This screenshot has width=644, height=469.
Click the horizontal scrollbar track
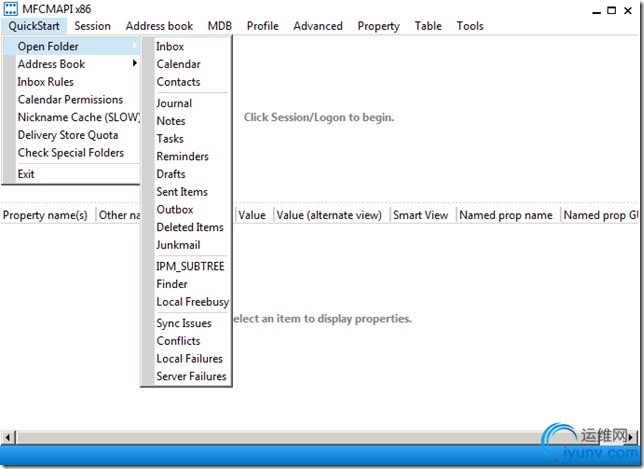point(320,437)
